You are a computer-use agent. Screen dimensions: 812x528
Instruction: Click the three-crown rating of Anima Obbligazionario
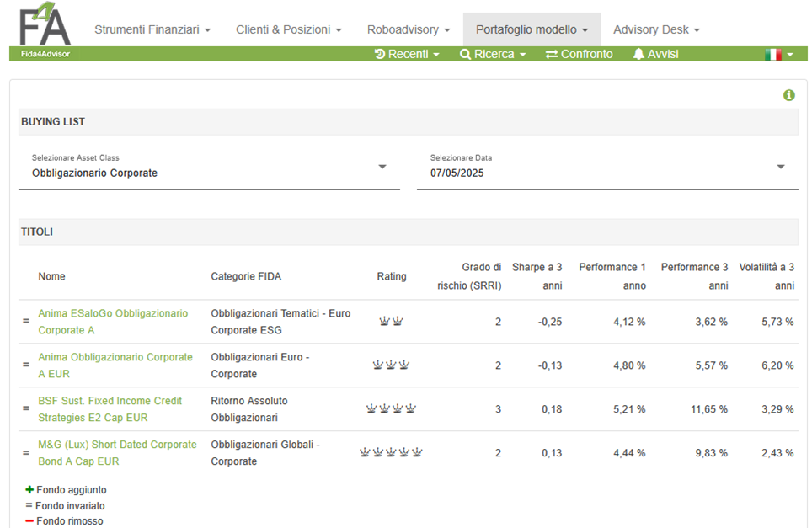click(x=391, y=365)
